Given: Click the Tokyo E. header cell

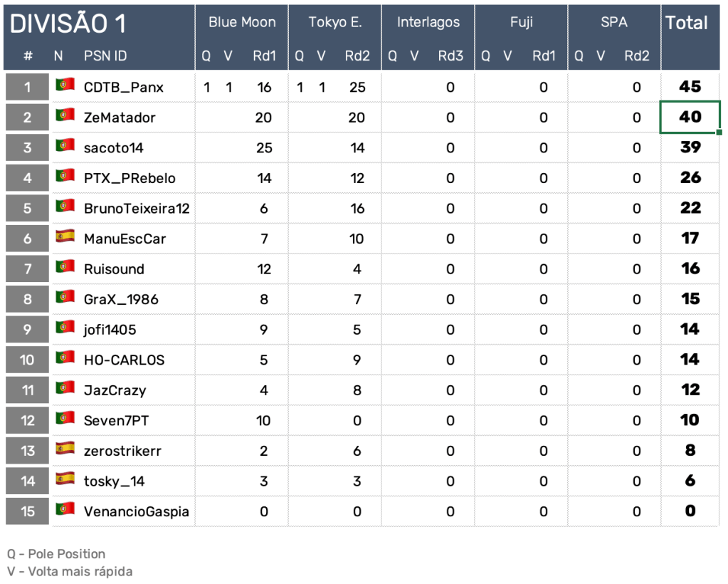Looking at the screenshot, I should pyautogui.click(x=335, y=22).
